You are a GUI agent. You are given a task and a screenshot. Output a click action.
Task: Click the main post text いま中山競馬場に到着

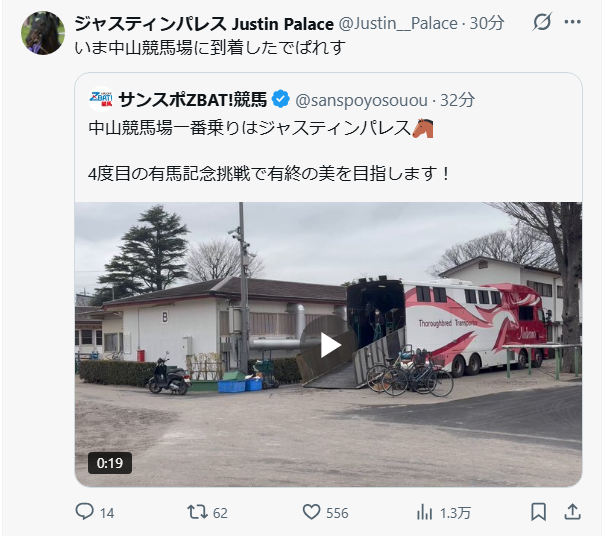click(x=210, y=48)
